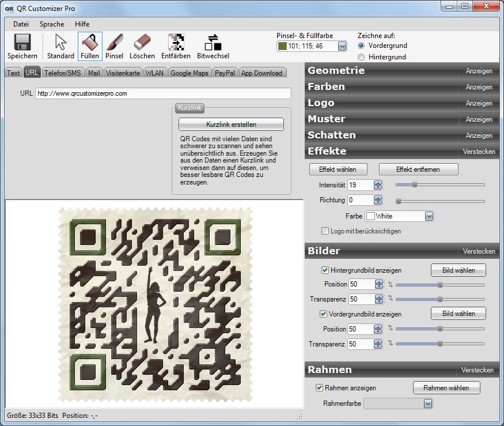
Task: Open the Rahmenfarbe dropdown
Action: [427, 404]
